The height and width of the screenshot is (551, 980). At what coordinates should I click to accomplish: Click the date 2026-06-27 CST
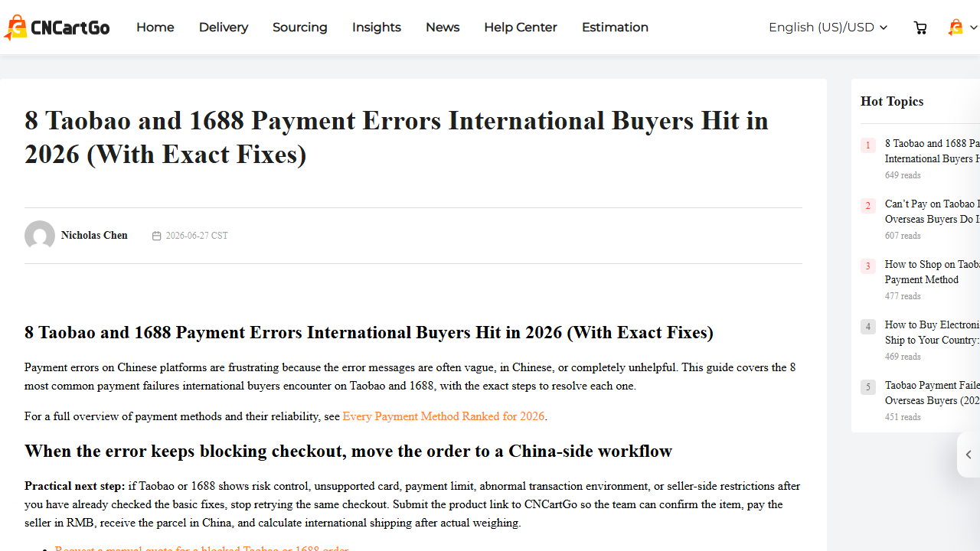coord(197,236)
